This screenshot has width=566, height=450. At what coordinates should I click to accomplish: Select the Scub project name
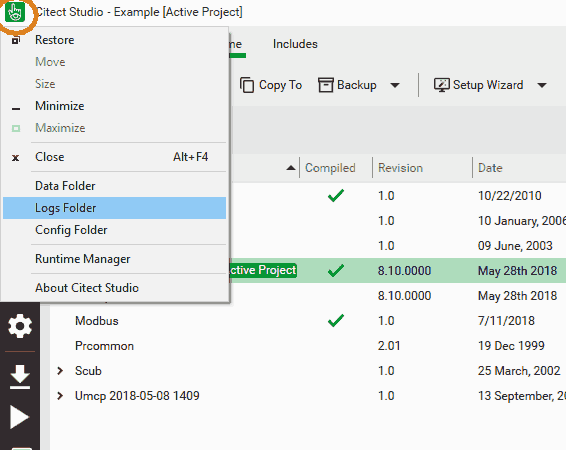coord(88,371)
